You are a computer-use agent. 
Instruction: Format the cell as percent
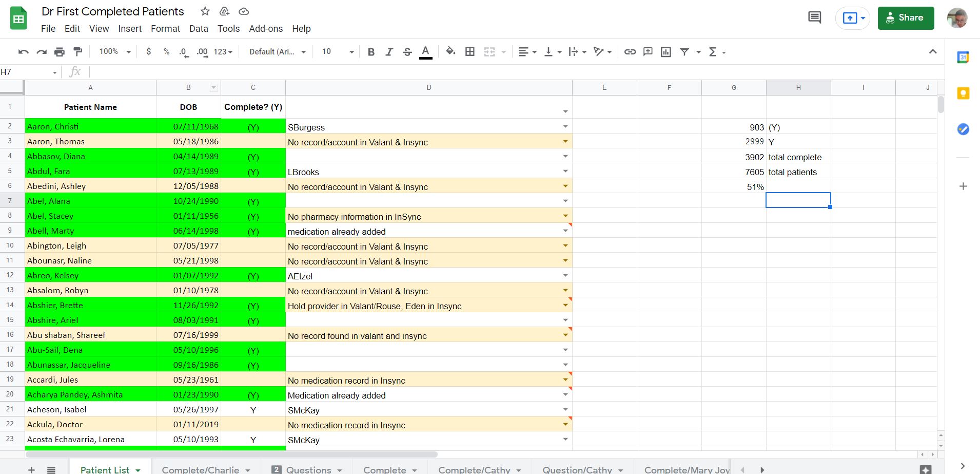click(166, 52)
